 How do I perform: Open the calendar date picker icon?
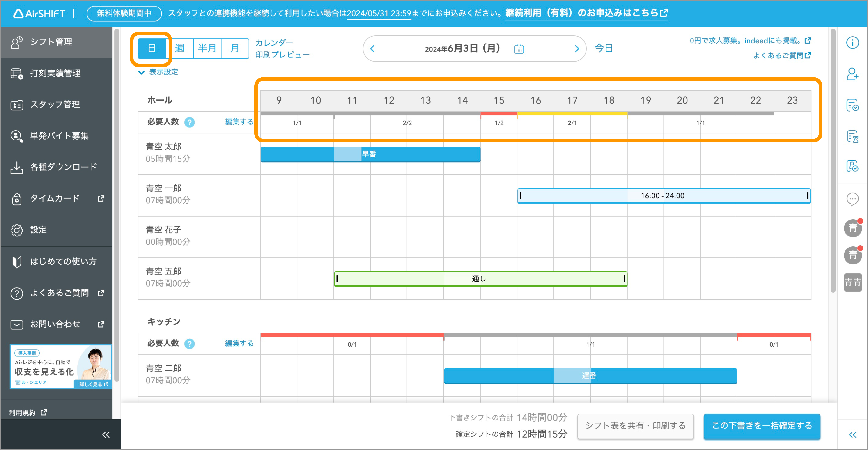pyautogui.click(x=519, y=49)
